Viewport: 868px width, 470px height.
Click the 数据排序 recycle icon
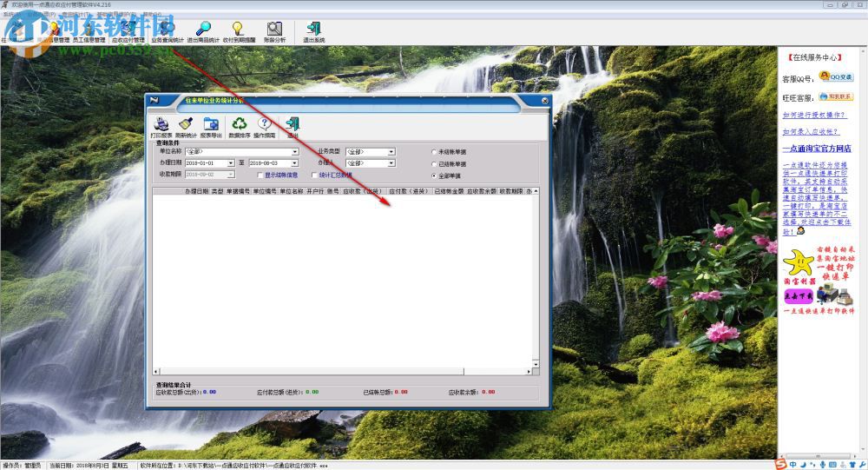(240, 124)
